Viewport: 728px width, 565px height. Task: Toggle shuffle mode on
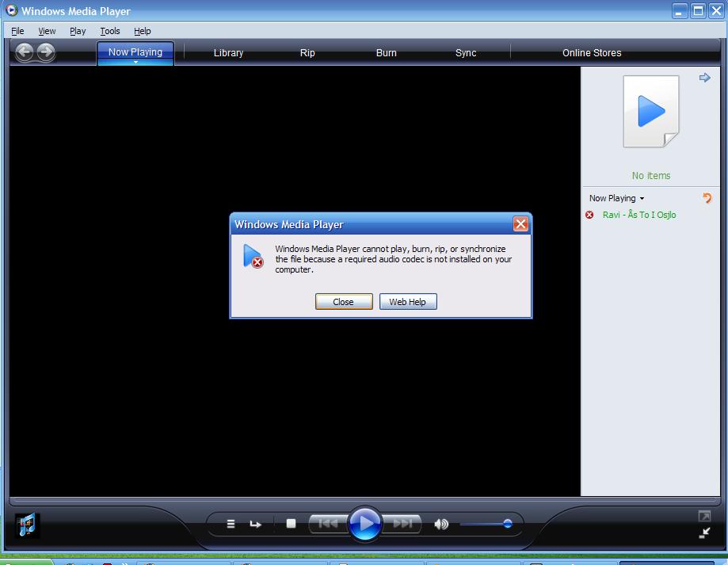(231, 524)
